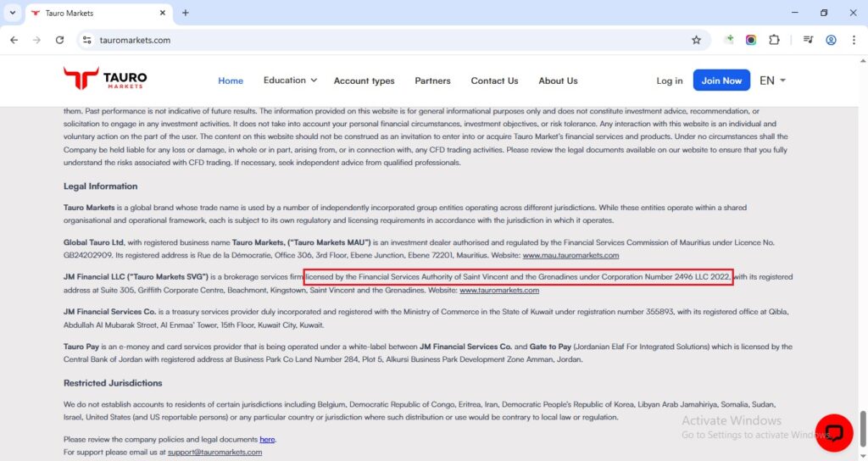Open the Partners page

coord(432,81)
